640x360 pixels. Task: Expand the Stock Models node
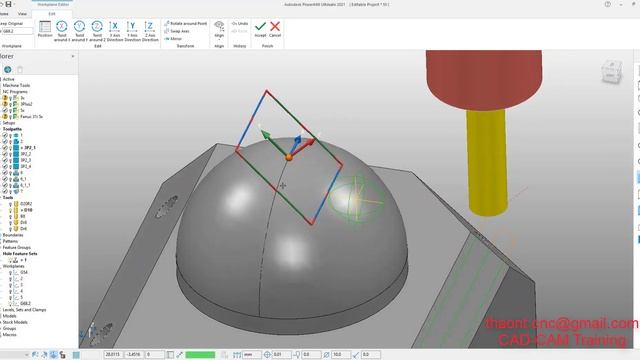15,322
